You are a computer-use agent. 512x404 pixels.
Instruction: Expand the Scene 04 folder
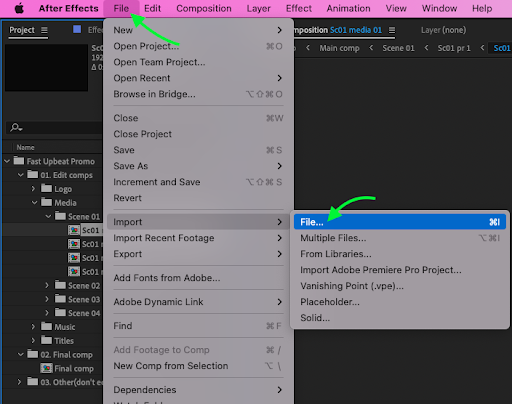(47, 313)
